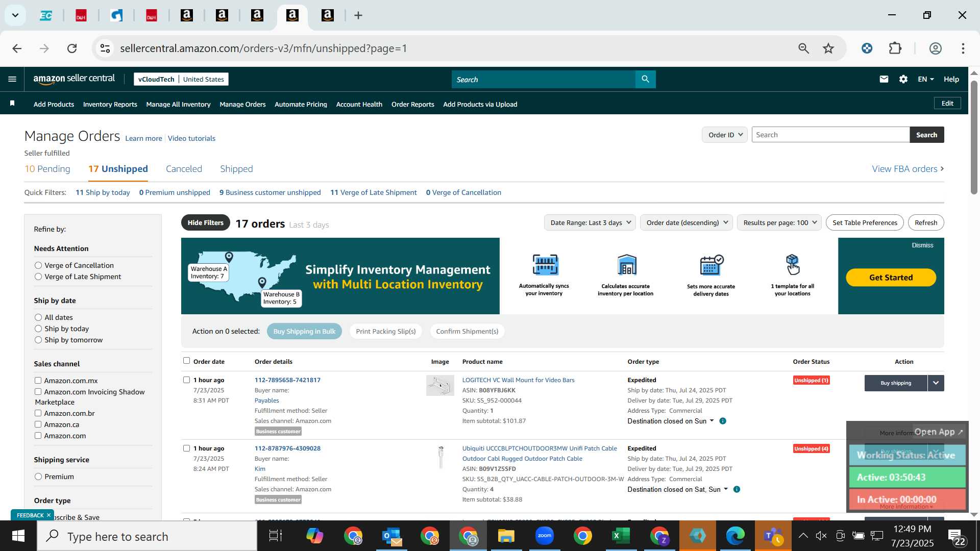Open File Explorer from the taskbar
980x551 pixels.
(506, 536)
